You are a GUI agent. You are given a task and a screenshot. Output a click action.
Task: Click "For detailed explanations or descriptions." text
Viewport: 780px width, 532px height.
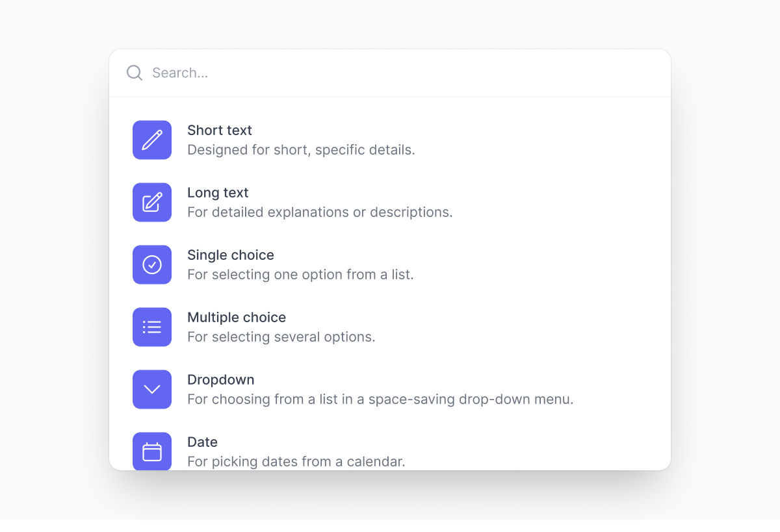click(x=320, y=212)
